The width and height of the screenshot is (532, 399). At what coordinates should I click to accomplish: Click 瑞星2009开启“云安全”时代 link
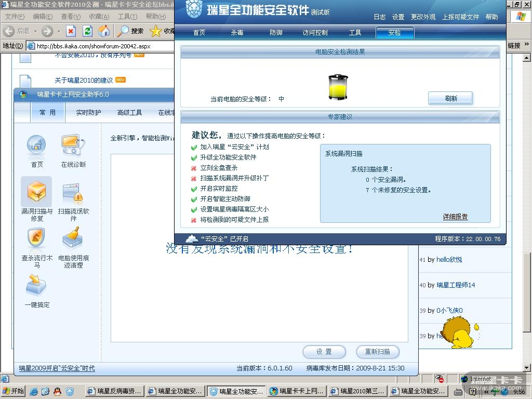57,368
